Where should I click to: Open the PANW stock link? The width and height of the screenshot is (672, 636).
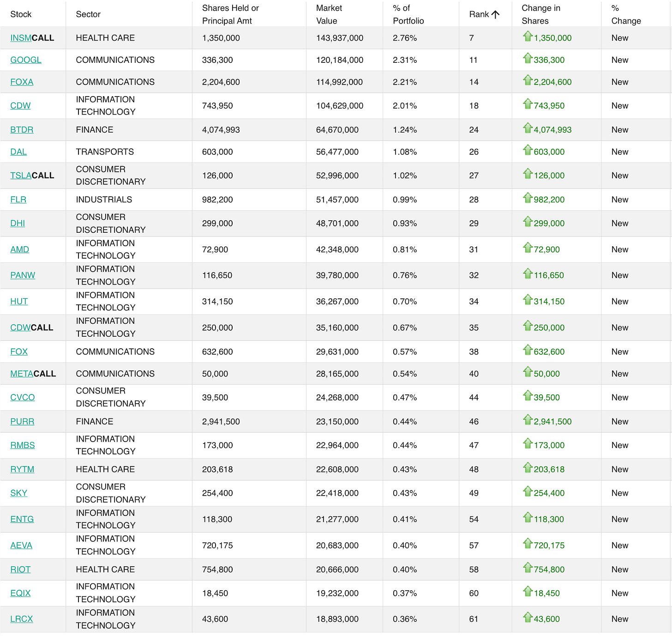coord(23,275)
